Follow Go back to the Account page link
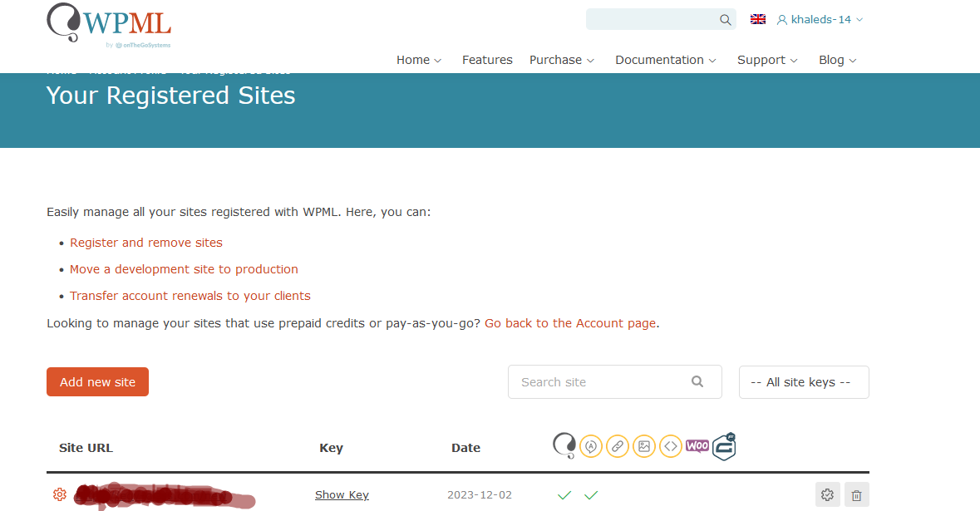Screen dimensions: 980x511 tap(570, 323)
